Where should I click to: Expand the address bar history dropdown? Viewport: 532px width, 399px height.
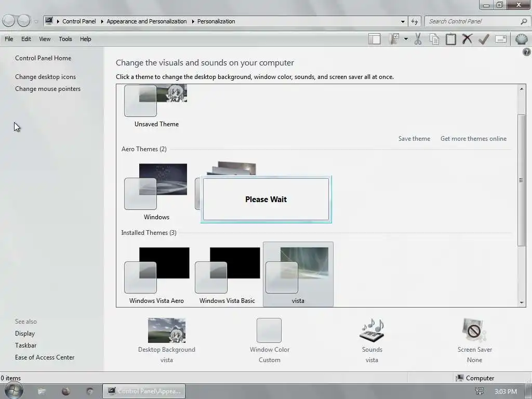coord(403,21)
